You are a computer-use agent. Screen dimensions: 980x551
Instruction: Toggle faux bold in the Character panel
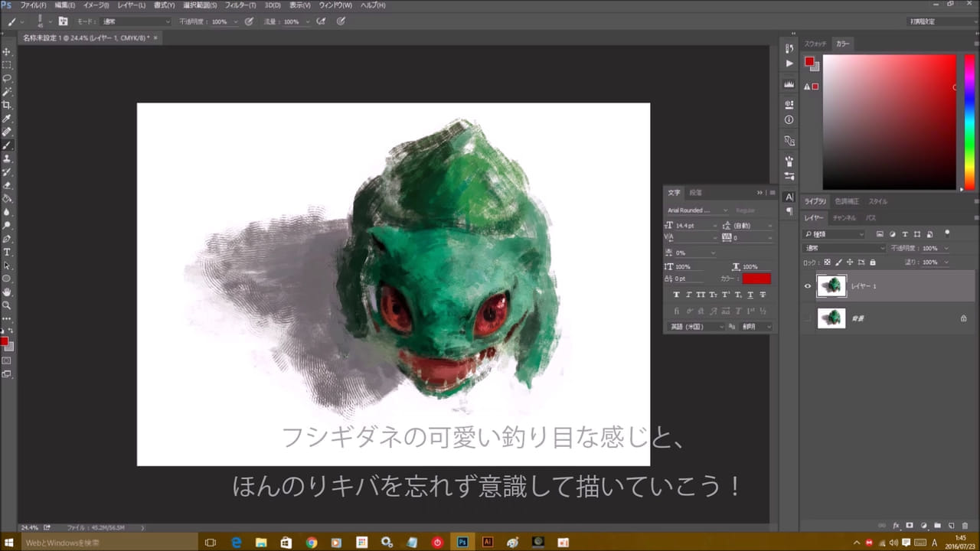click(x=676, y=295)
